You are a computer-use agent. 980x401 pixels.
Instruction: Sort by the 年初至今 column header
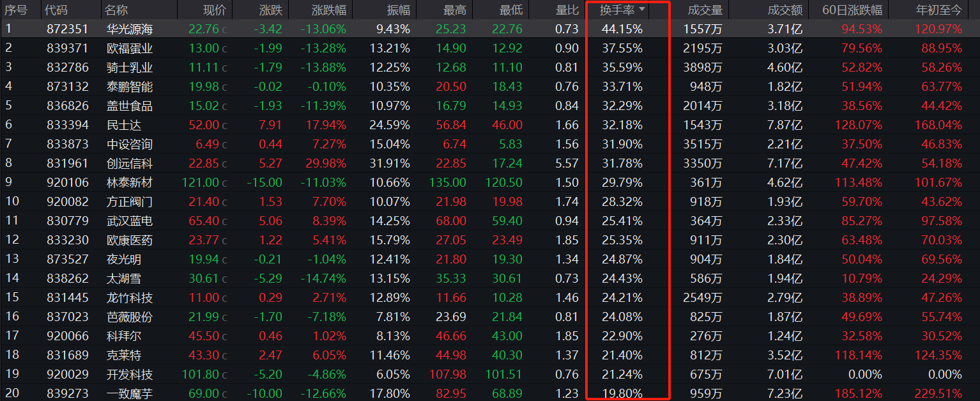(x=939, y=10)
